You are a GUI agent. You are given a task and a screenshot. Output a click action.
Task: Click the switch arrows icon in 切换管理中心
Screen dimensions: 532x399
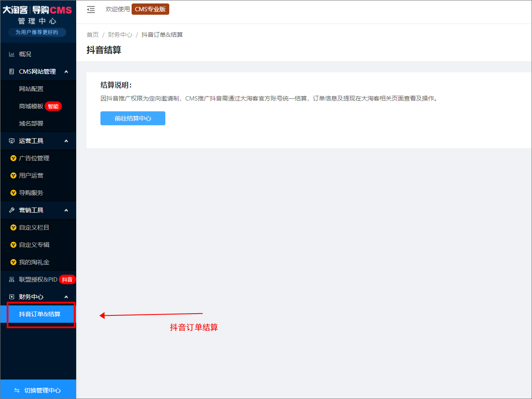click(x=17, y=390)
